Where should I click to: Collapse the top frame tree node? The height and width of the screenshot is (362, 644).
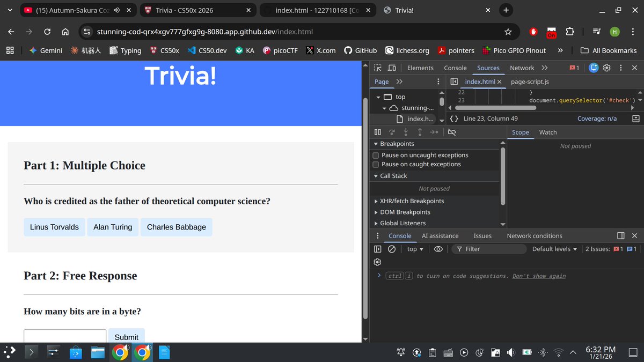point(379,97)
